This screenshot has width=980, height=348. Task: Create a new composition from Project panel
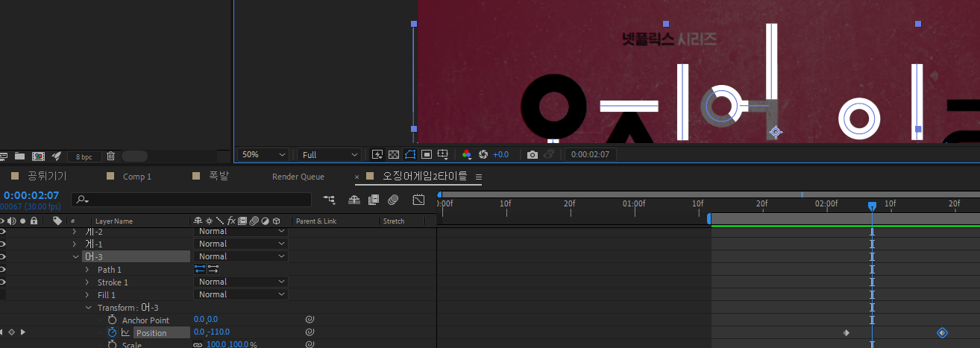click(38, 156)
